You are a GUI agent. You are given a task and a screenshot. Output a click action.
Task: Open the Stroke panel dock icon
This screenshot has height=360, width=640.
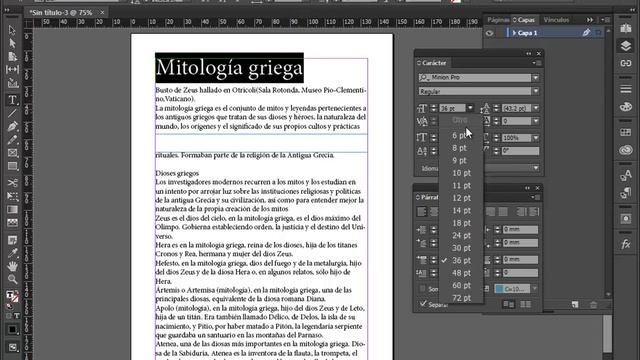coord(626,89)
